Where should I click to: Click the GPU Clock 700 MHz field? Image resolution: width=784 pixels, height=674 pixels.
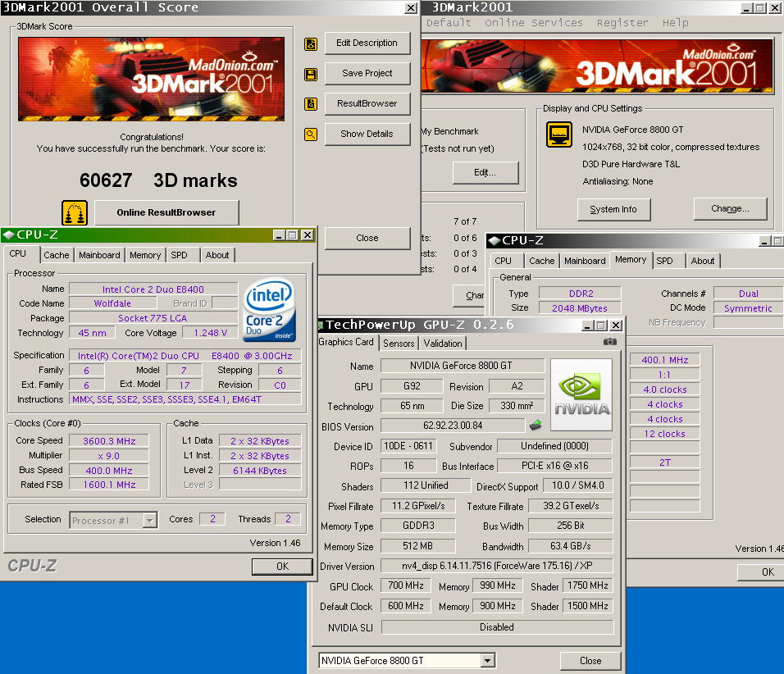(x=406, y=585)
